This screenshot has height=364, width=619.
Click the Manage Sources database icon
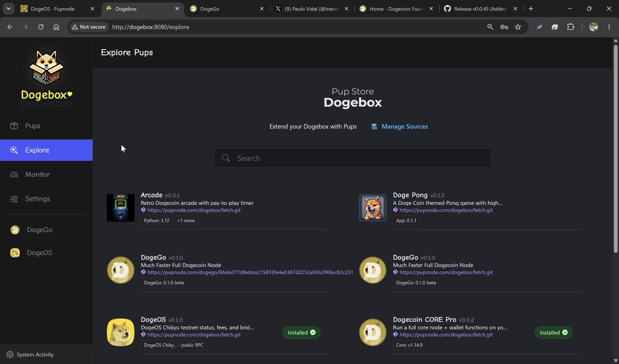pyautogui.click(x=374, y=126)
